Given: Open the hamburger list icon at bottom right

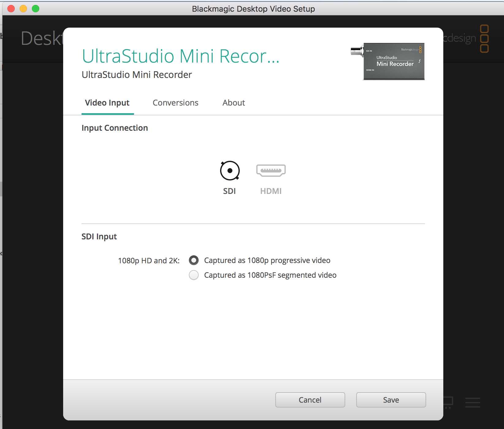Looking at the screenshot, I should pyautogui.click(x=473, y=402).
